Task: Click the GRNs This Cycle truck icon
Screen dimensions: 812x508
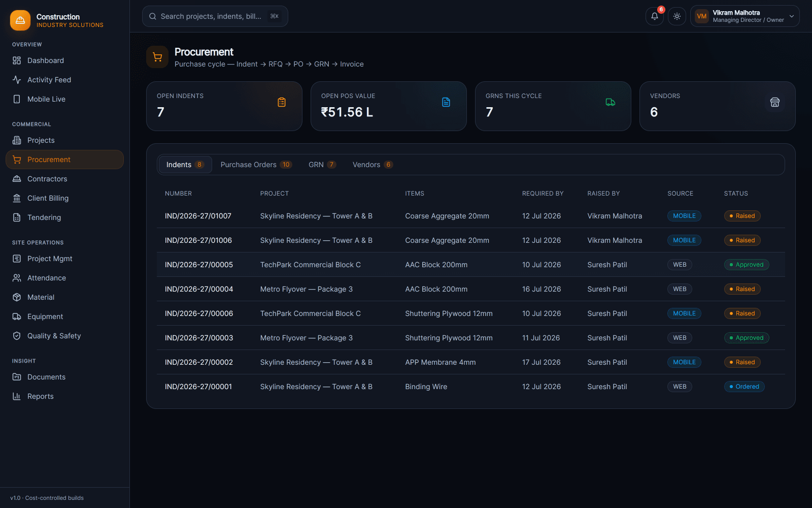Action: [x=611, y=102]
